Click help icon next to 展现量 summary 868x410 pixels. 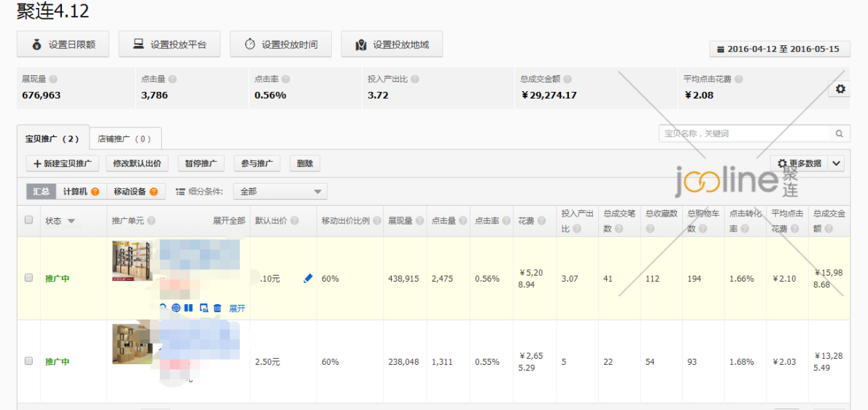[x=53, y=79]
